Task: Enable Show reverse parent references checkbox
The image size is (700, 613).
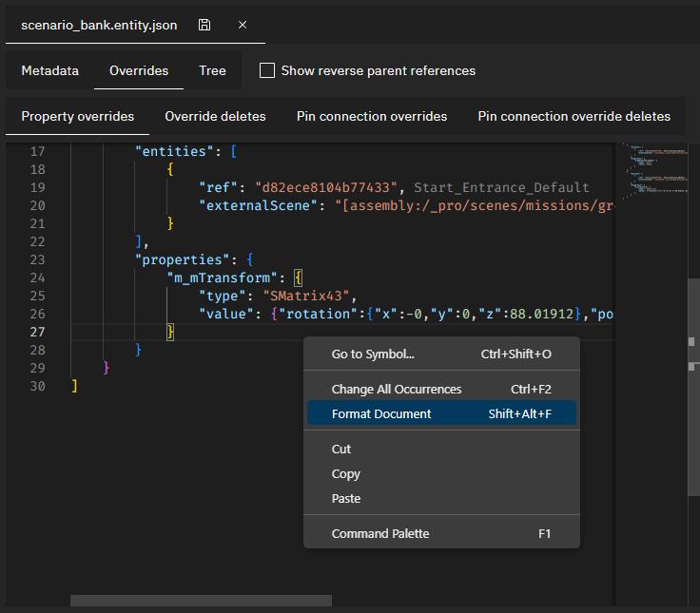Action: point(267,70)
